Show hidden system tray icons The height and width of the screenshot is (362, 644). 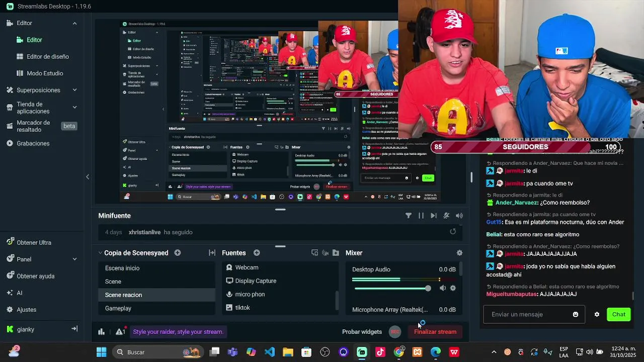pos(494,352)
